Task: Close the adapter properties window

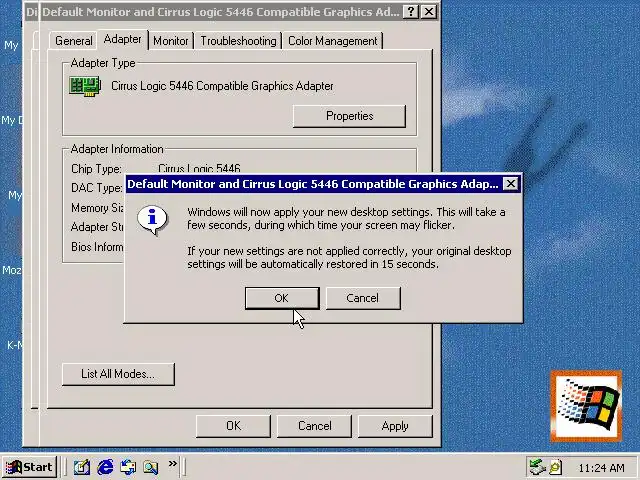Action: point(429,12)
